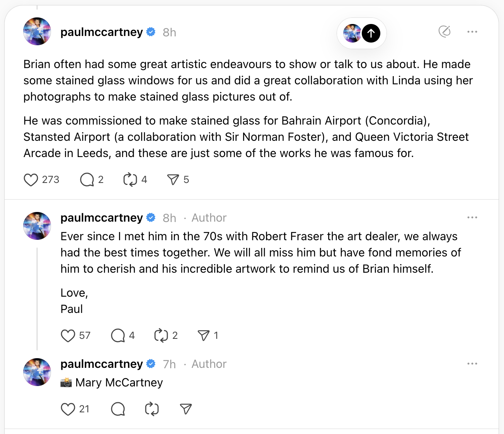Repost the 'Love, Paul' reply
504x434 pixels.
coord(161,336)
